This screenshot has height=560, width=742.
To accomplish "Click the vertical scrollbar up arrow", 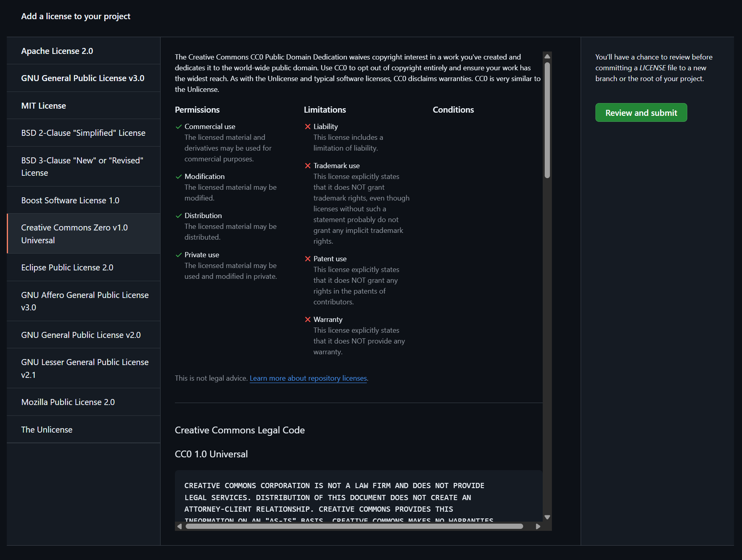I will [x=547, y=56].
